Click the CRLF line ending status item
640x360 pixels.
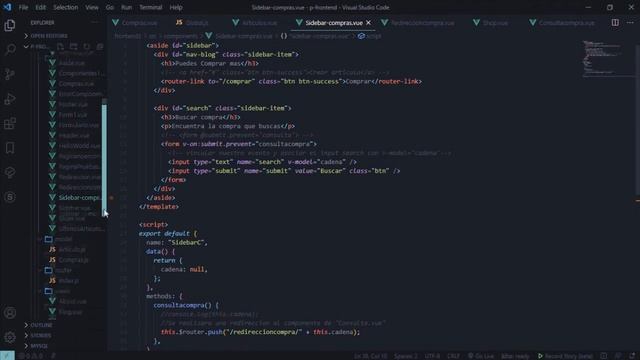(453, 356)
